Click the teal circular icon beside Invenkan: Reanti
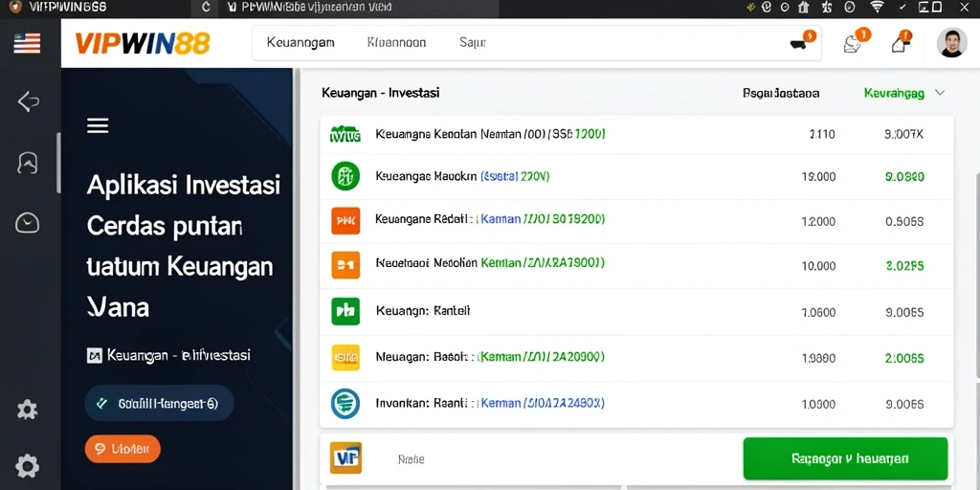The image size is (980, 490). point(345,403)
